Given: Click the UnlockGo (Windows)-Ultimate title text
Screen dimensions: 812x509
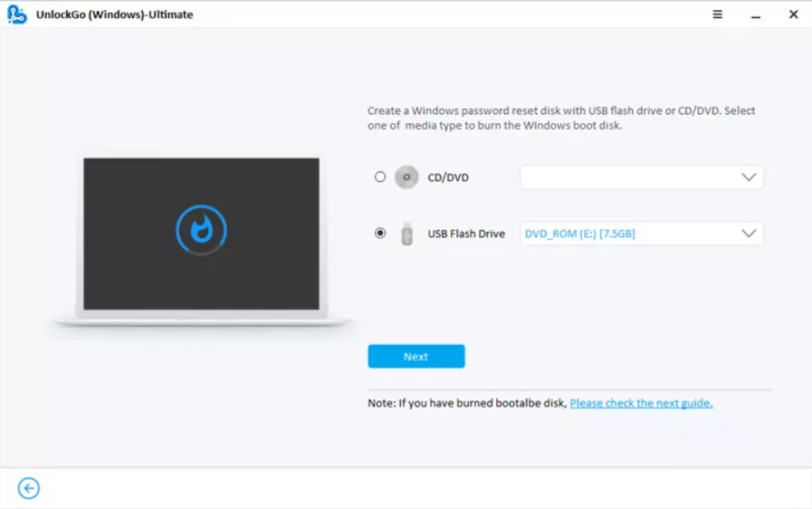Looking at the screenshot, I should pos(114,14).
